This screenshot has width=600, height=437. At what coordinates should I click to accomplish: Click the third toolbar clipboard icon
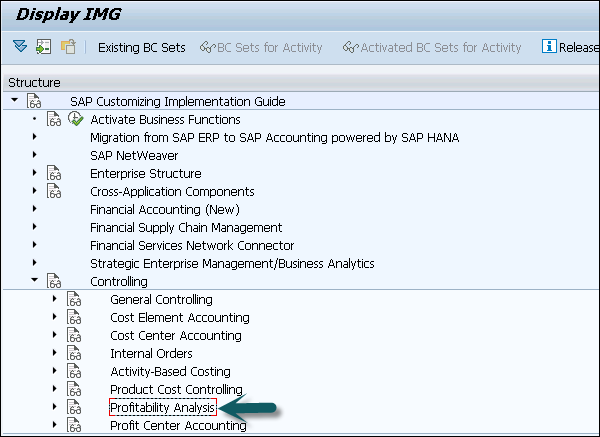[x=67, y=47]
